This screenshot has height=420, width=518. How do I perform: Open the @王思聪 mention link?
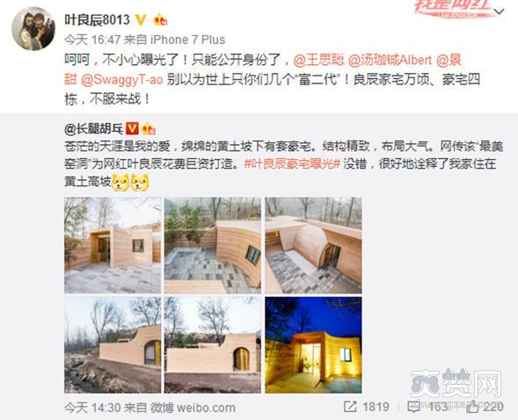(x=318, y=61)
